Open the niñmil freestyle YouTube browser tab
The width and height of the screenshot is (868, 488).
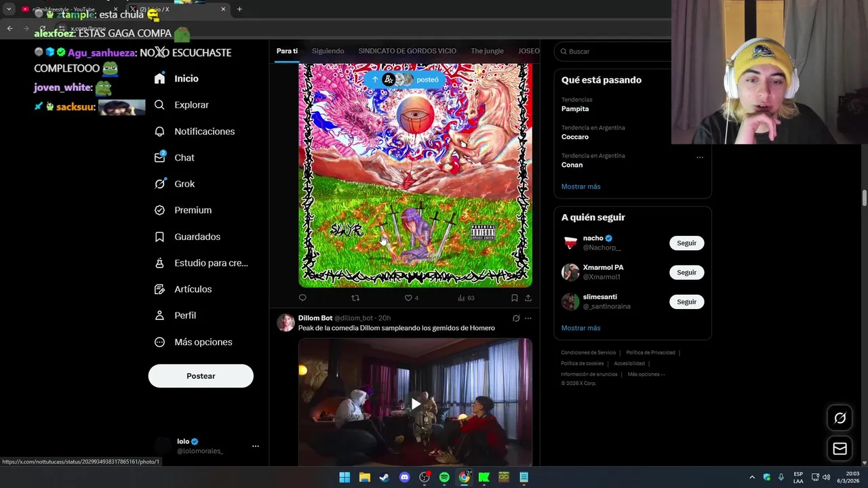(68, 9)
